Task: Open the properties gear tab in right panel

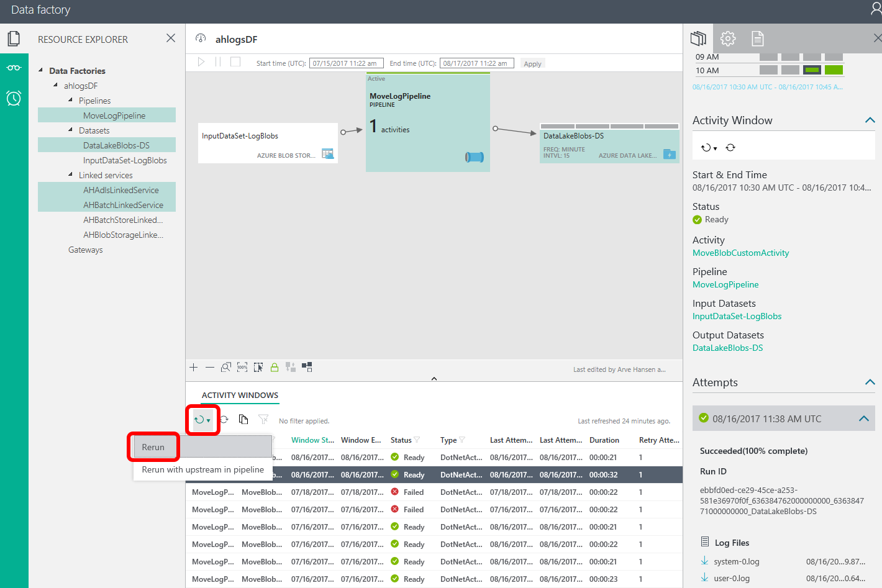Action: [728, 38]
